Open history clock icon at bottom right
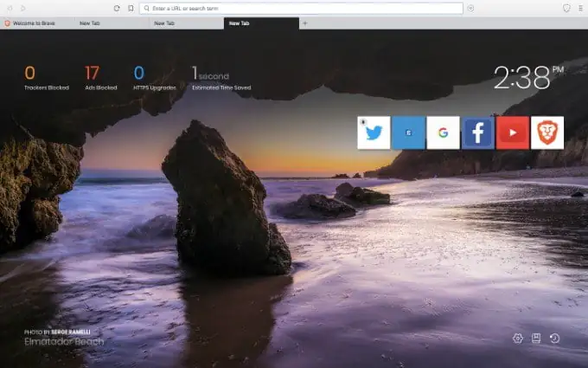588x368 pixels. coord(554,339)
